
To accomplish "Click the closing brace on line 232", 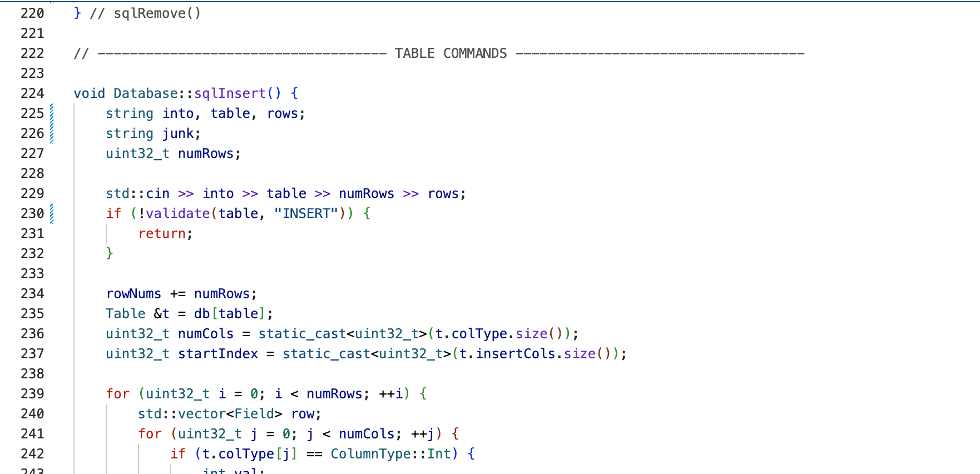I will (x=110, y=254).
